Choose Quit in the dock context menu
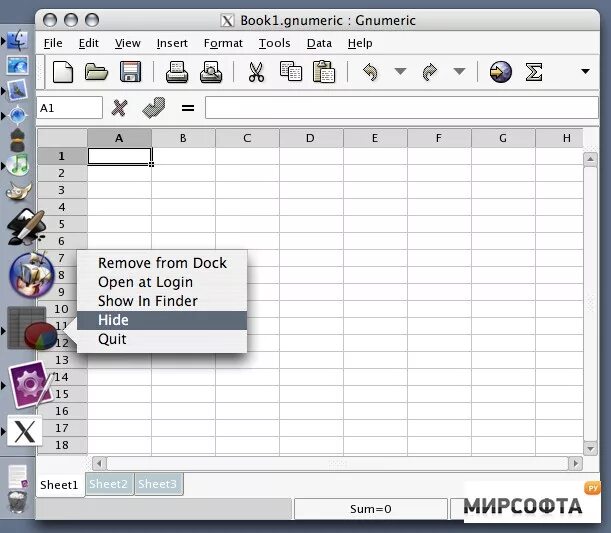The image size is (611, 533). (x=162, y=339)
